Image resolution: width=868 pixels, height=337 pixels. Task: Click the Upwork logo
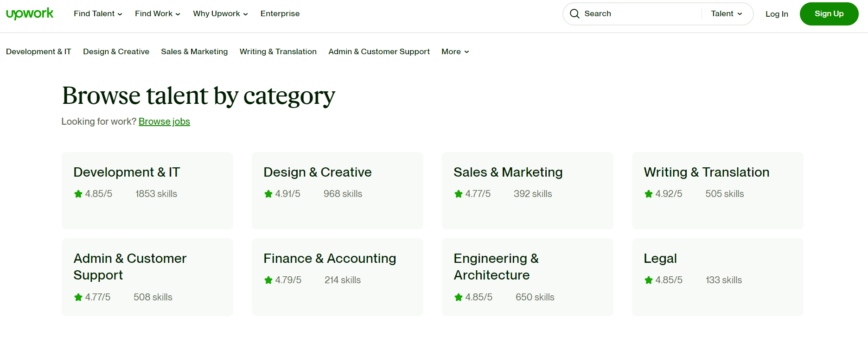30,13
